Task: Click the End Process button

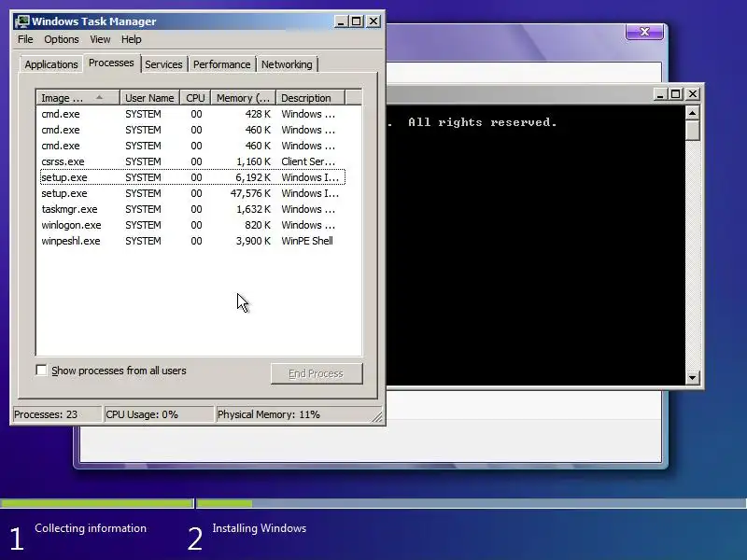Action: [x=317, y=374]
